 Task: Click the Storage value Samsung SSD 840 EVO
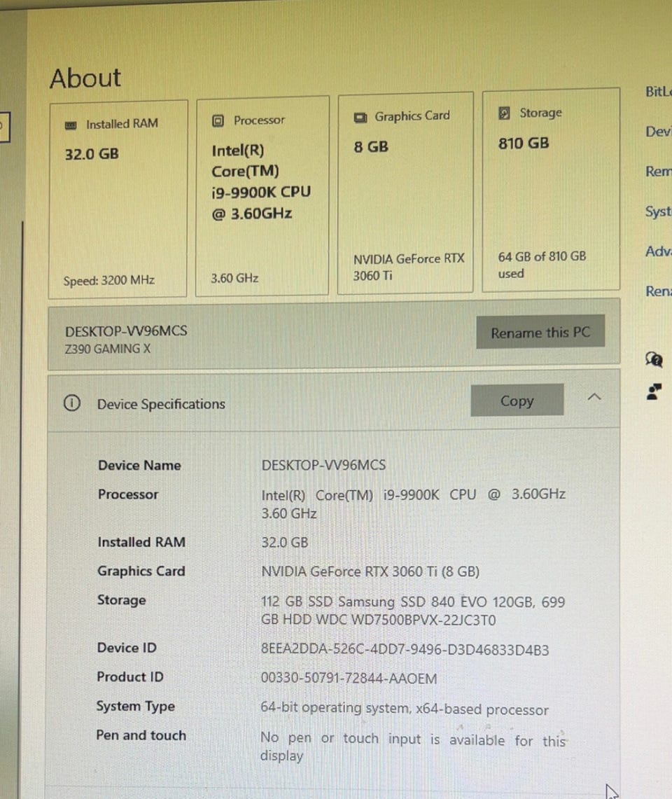413,611
